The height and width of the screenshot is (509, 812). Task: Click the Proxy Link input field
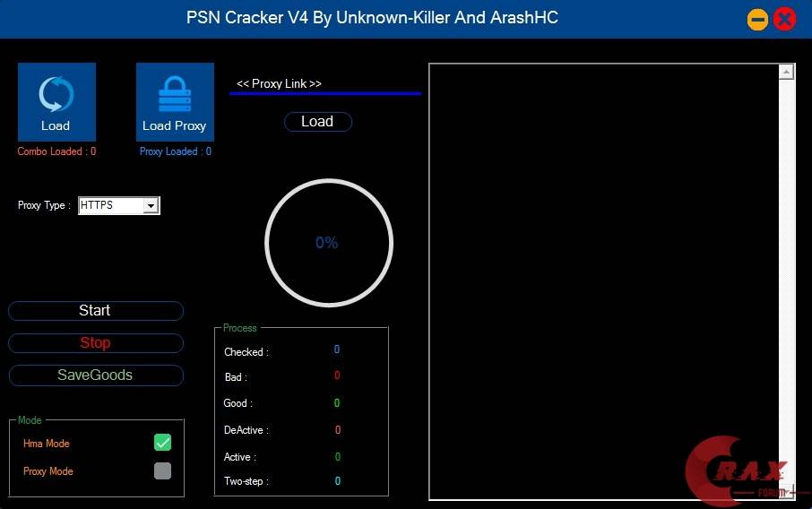pyautogui.click(x=325, y=84)
